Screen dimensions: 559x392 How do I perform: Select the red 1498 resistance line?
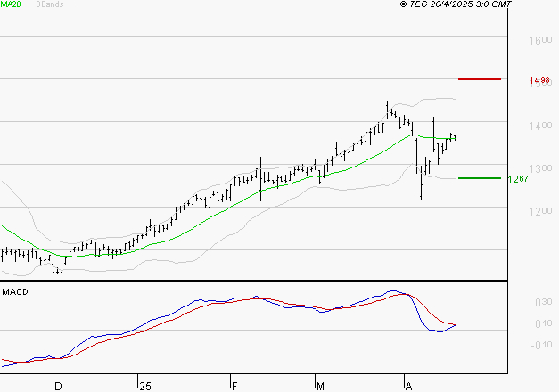tap(480, 79)
